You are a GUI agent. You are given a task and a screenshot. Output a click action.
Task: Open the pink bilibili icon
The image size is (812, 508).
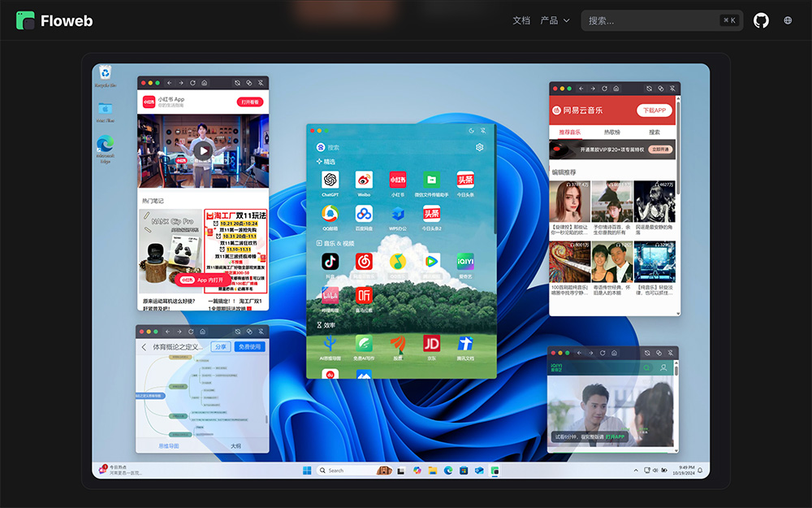330,296
